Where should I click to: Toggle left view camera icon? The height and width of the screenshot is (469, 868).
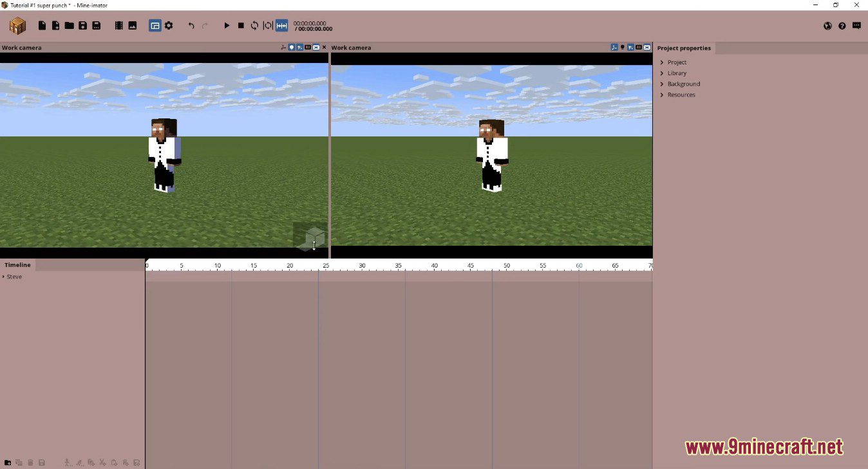coord(316,48)
